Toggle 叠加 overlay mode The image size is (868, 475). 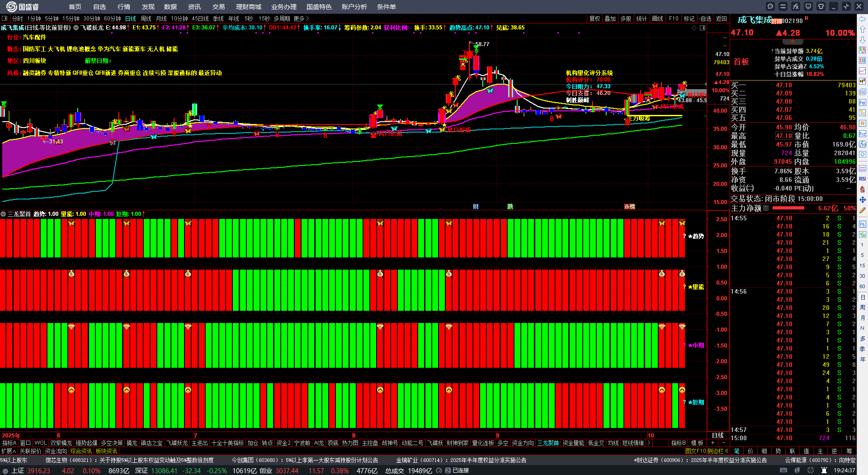(610, 19)
